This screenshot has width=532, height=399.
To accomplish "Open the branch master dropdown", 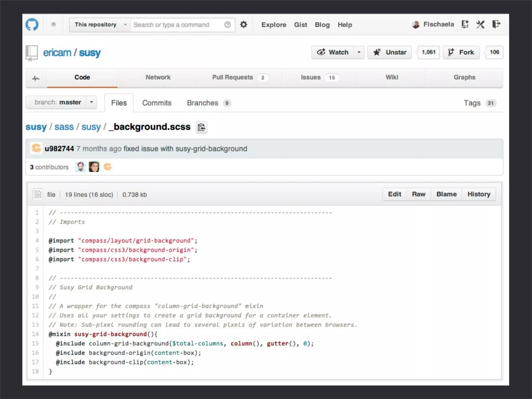I will pyautogui.click(x=61, y=102).
